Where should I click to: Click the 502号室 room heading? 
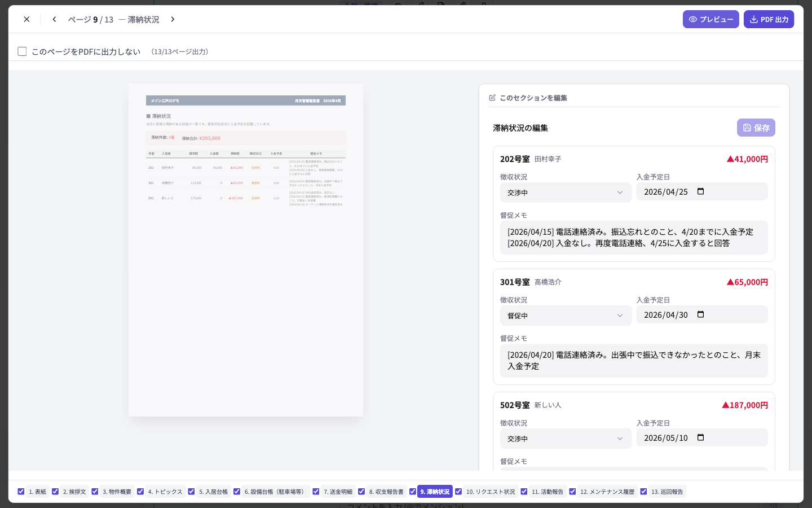click(x=515, y=405)
